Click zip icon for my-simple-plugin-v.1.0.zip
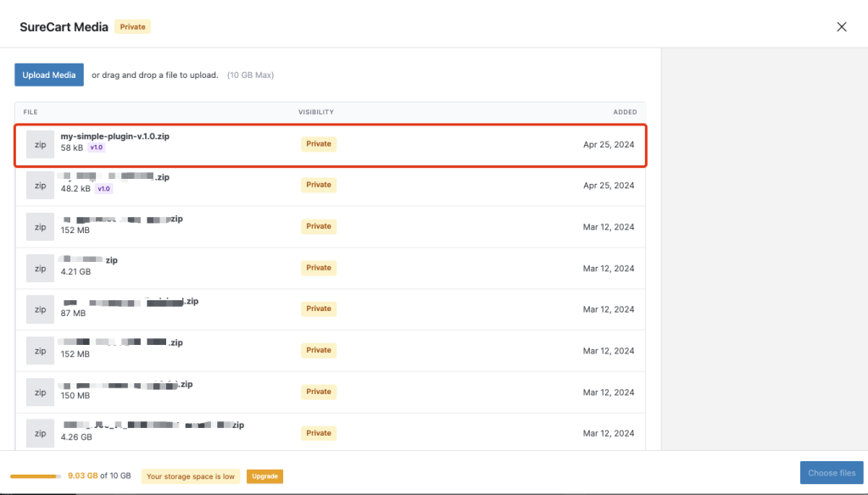Viewport: 868px width, 495px height. coord(40,144)
